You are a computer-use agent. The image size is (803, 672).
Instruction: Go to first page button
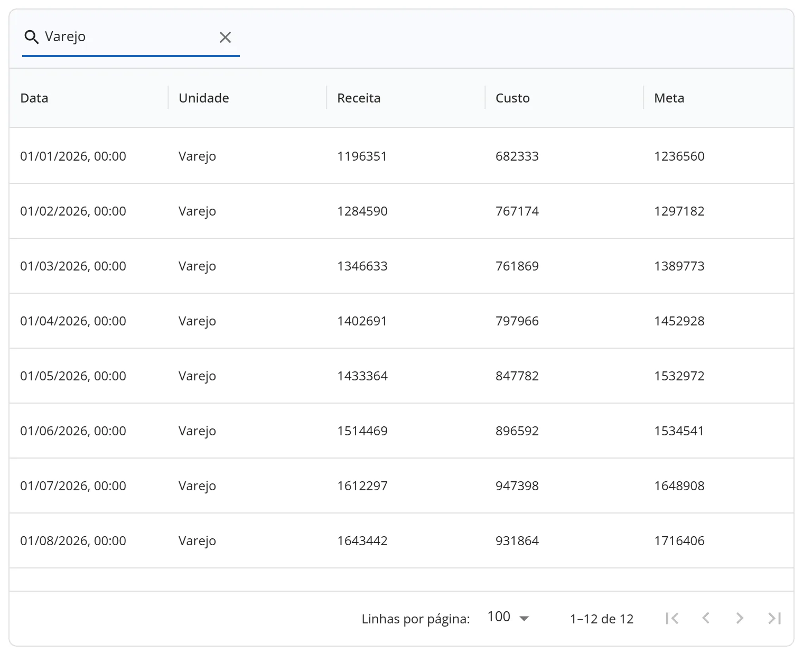[672, 618]
